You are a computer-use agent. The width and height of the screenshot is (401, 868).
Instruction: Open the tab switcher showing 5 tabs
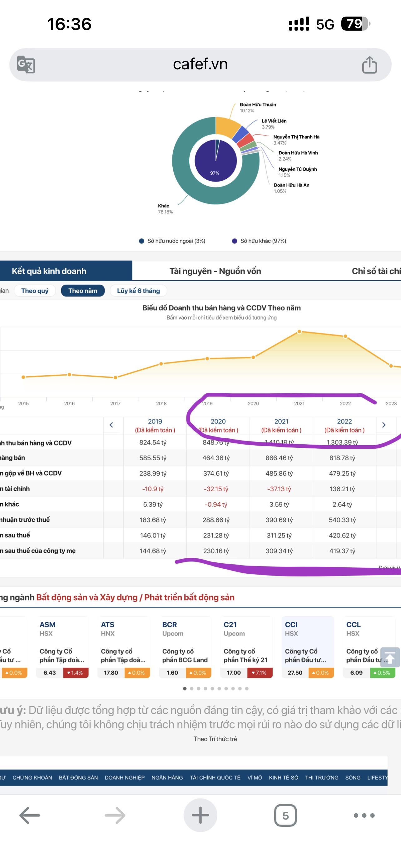pyautogui.click(x=285, y=815)
